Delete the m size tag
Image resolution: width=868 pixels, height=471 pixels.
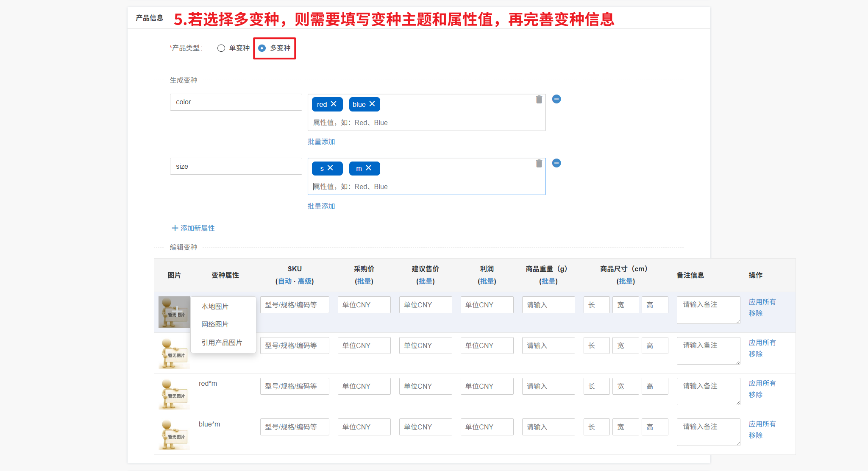click(368, 168)
